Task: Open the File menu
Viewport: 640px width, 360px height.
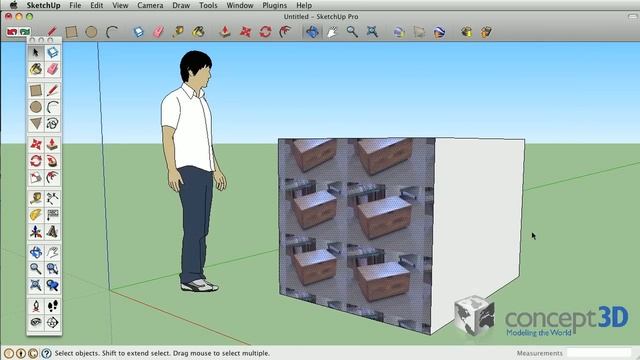Action: 75,5
